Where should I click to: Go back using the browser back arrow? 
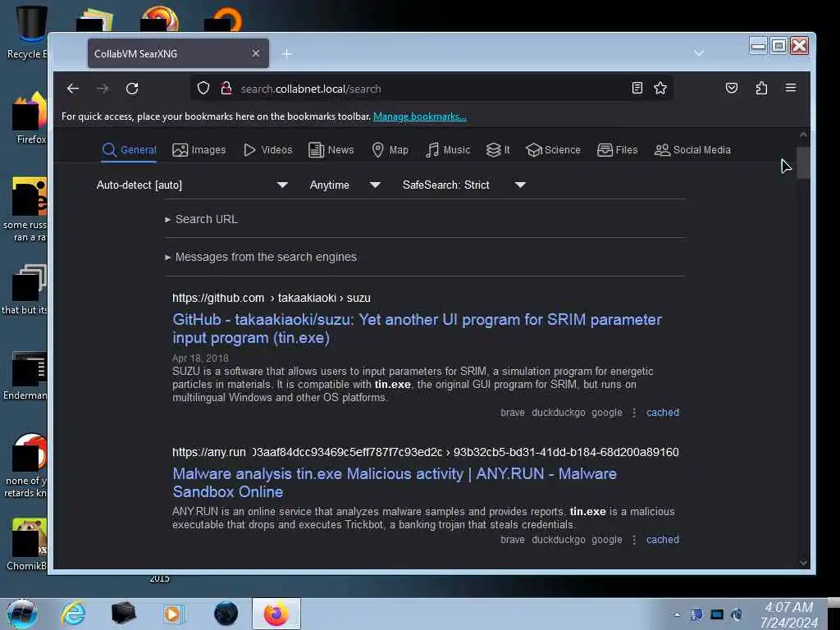pyautogui.click(x=73, y=89)
